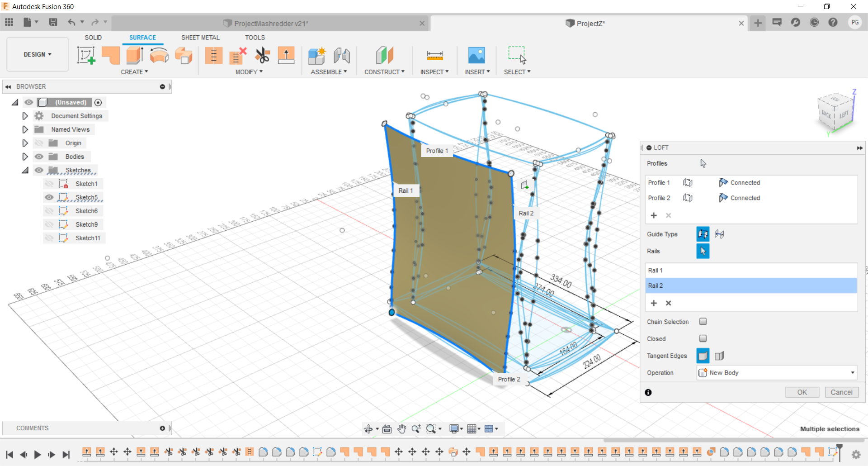Screen dimensions: 868x466
Task: Open the Measure tool under Inspect
Action: 434,55
